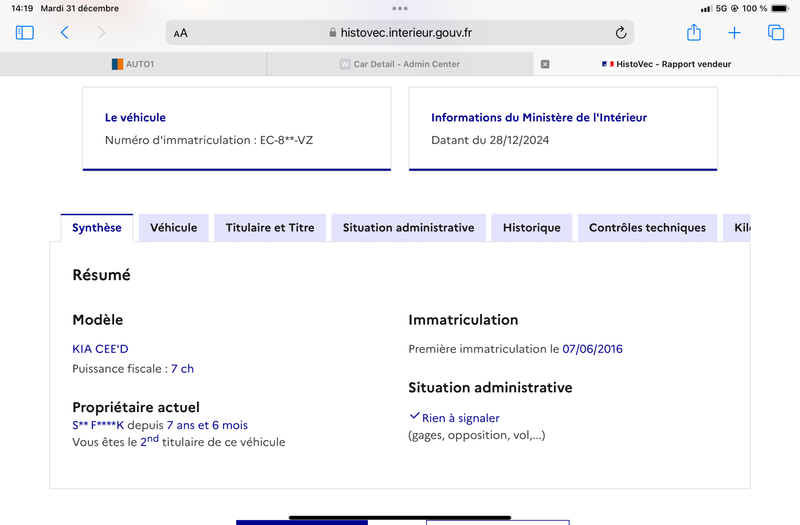
Task: Click the first registration date 07/06/2016
Action: coord(592,349)
